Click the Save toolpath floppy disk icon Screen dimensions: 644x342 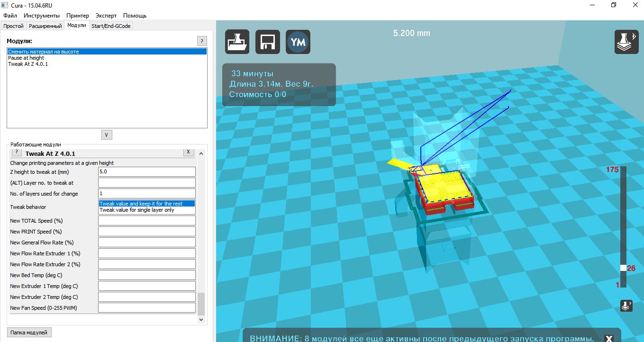(268, 42)
